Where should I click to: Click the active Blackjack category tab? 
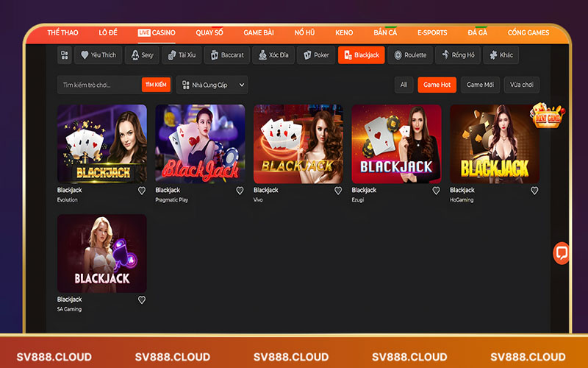[x=361, y=55]
